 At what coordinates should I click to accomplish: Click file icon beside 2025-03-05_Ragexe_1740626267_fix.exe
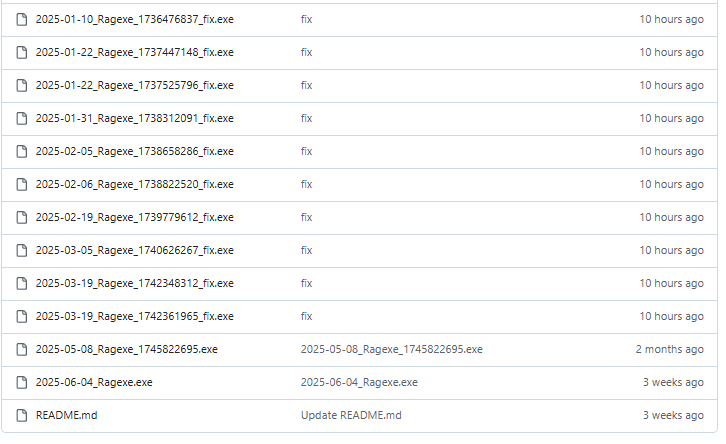22,250
